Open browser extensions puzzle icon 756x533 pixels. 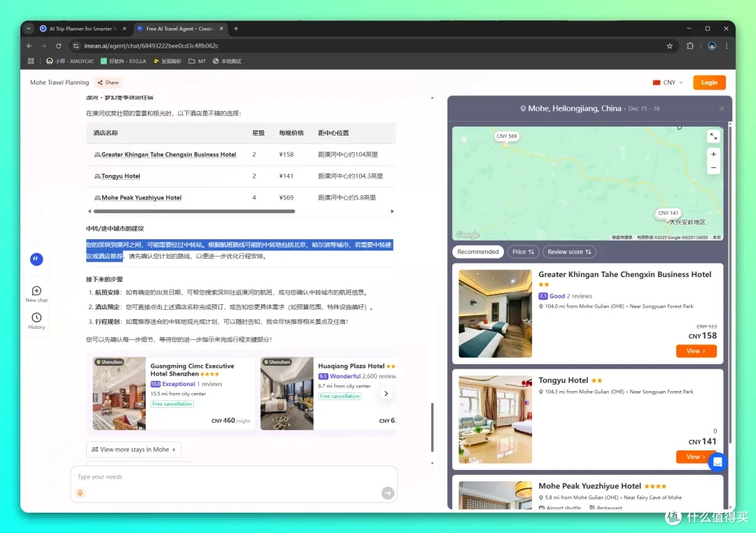[x=690, y=45]
